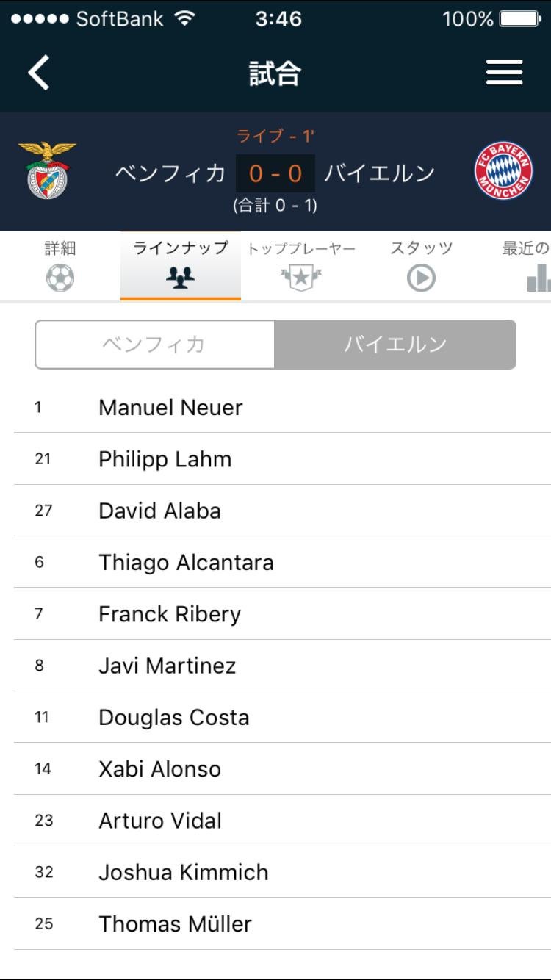Open the 詳細 soccer ball tab icon

click(x=60, y=278)
